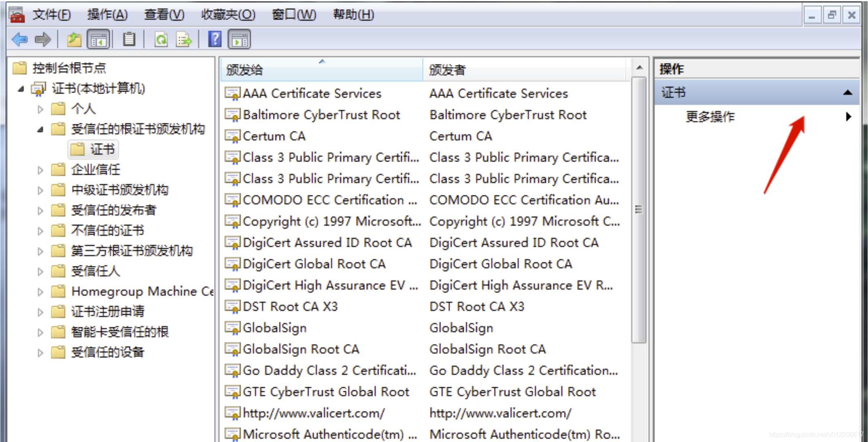Screen dimensions: 868x442
Task: Click 更多操作 in Actions pane
Action: click(x=710, y=117)
